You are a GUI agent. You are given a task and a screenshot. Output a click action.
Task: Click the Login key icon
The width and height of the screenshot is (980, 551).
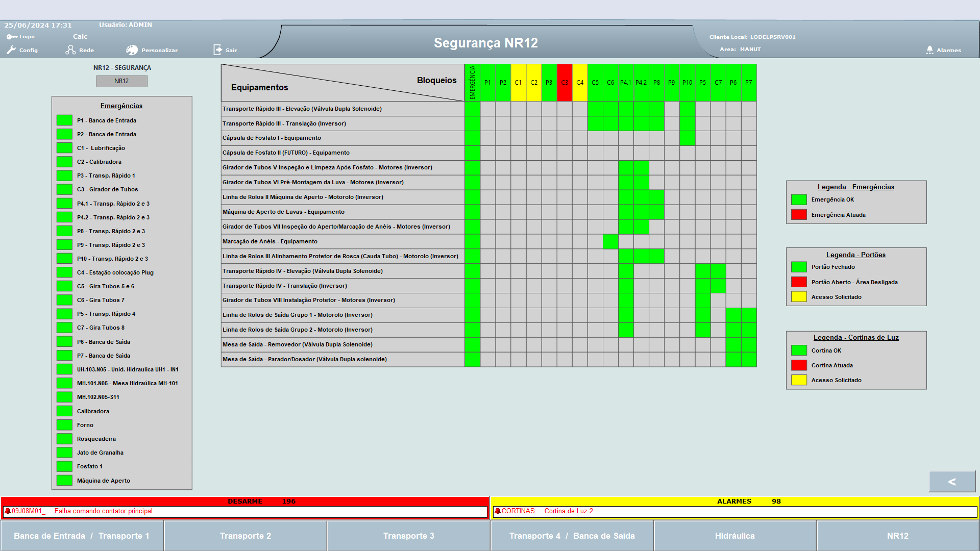click(12, 37)
